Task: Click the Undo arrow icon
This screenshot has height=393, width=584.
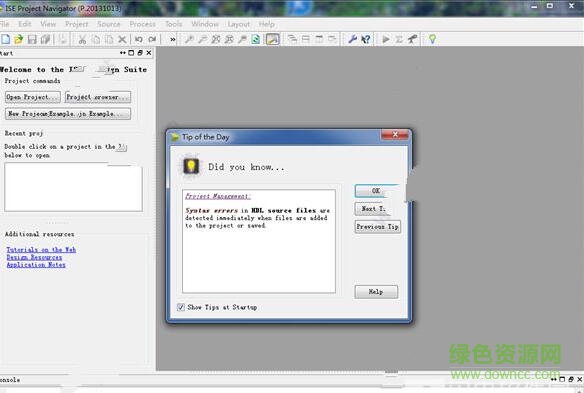Action: [x=139, y=39]
